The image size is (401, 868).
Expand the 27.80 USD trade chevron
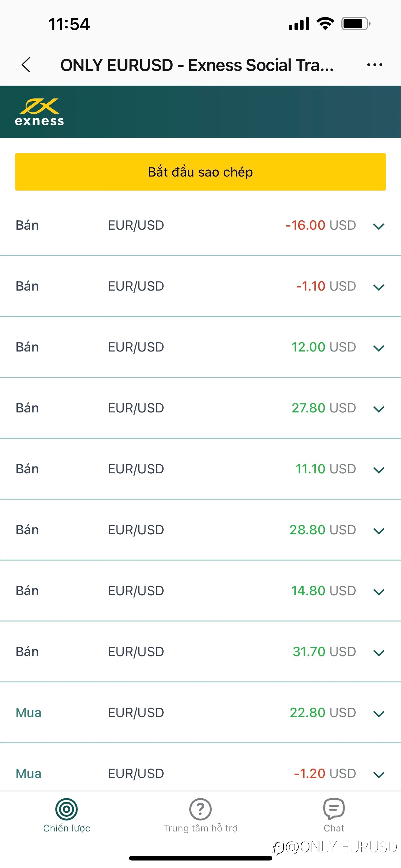tap(379, 409)
